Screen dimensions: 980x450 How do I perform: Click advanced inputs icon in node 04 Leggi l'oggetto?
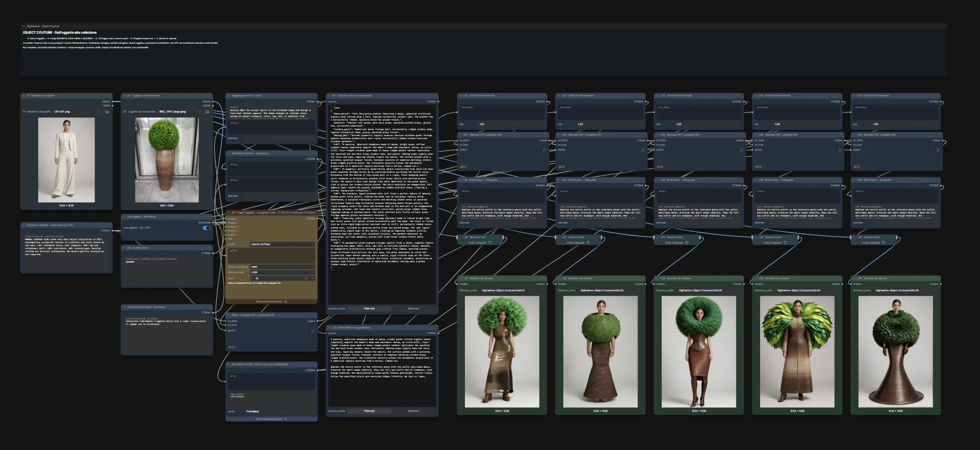click(286, 302)
